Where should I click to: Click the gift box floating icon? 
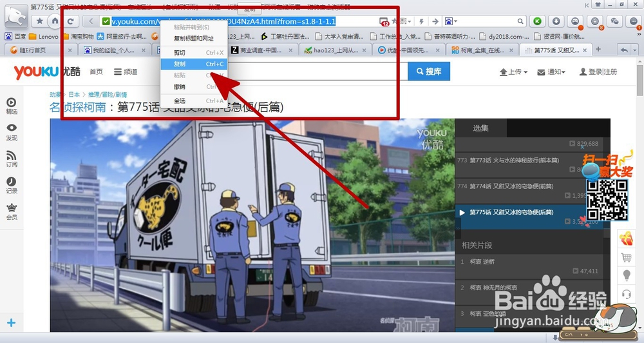(626, 238)
